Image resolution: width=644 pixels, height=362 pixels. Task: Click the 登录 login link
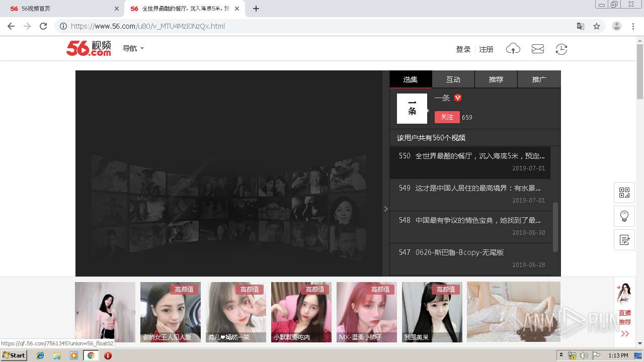click(463, 49)
